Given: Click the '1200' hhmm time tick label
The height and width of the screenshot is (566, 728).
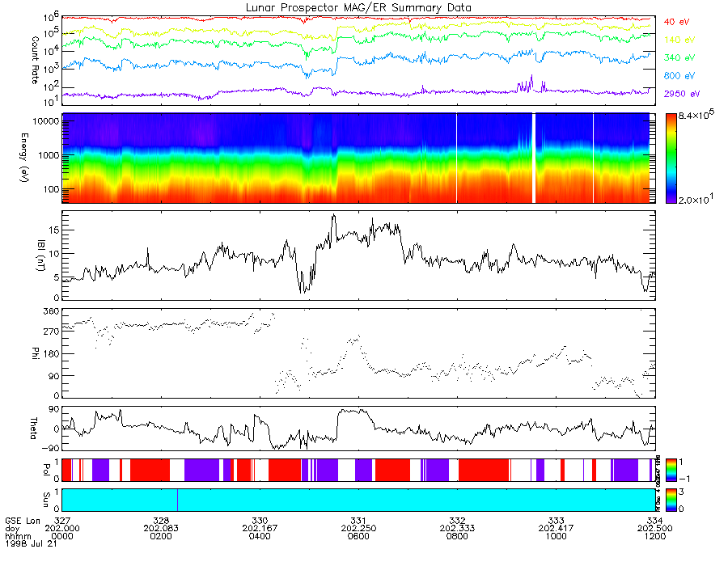Looking at the screenshot, I should click(x=655, y=536).
